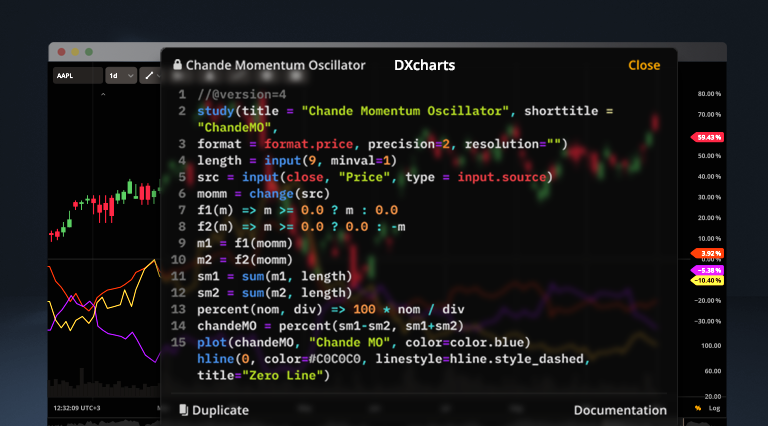Edit the AAPL symbol field

click(77, 75)
